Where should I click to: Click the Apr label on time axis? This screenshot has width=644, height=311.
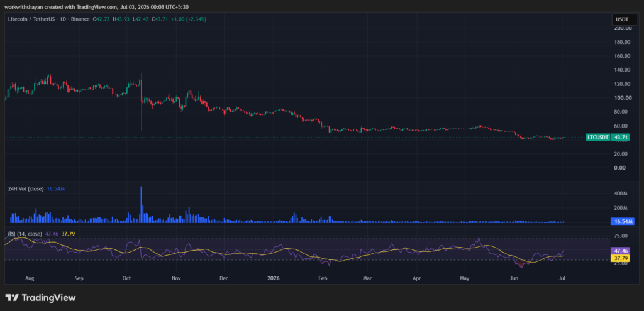[417, 278]
